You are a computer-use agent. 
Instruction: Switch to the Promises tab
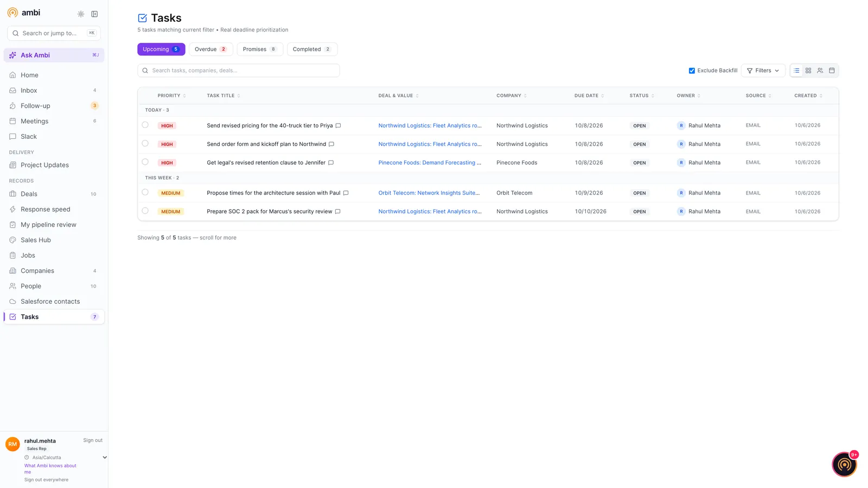(260, 49)
